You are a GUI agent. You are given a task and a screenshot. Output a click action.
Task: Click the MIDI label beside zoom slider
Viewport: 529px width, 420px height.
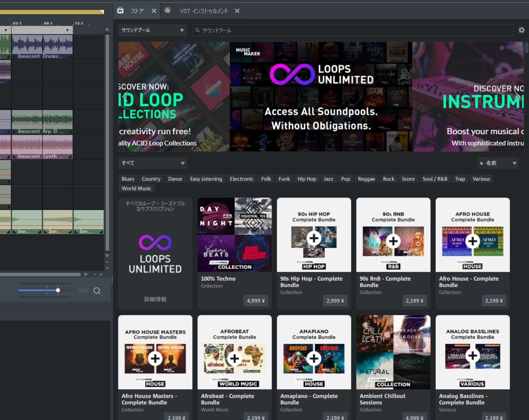(x=83, y=291)
